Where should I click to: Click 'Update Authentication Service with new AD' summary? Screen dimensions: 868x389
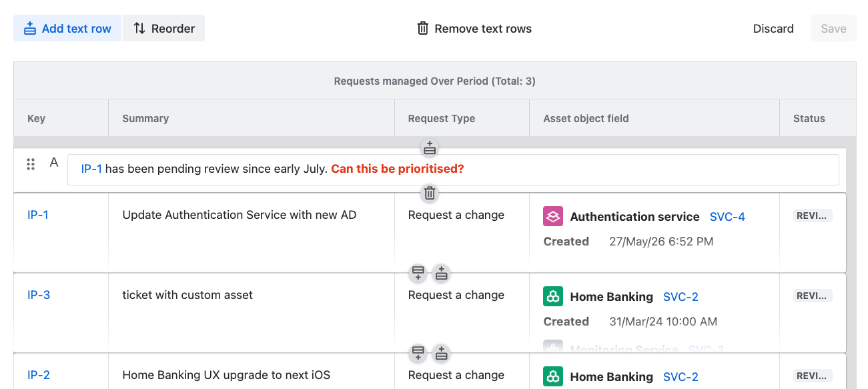click(x=240, y=215)
